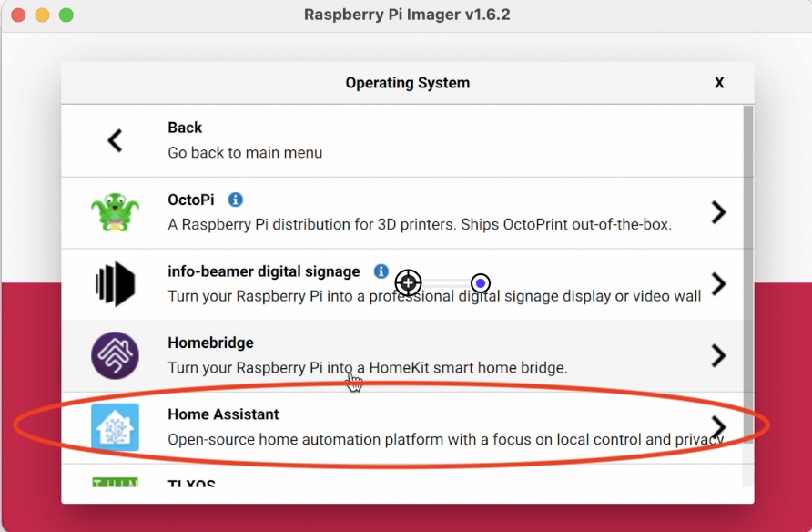Expand the OctoPi submenu chevron
Screen dimensions: 812x532
pos(718,212)
